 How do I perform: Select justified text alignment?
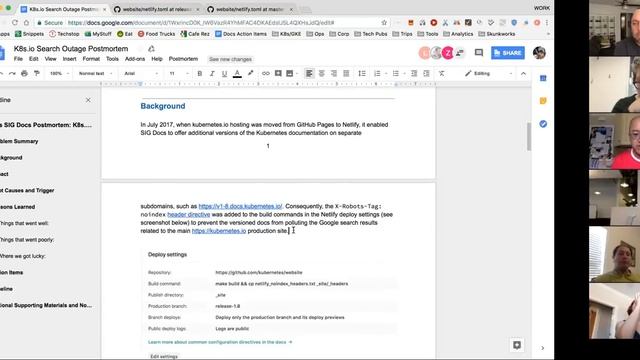[x=346, y=73]
